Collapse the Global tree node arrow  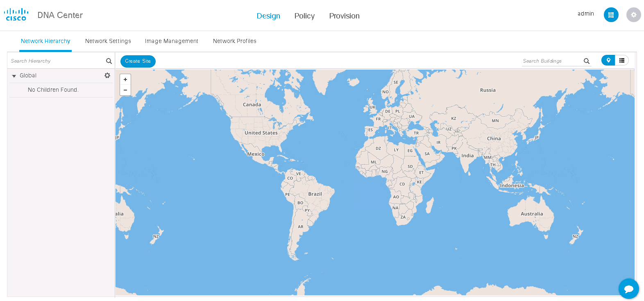click(14, 76)
